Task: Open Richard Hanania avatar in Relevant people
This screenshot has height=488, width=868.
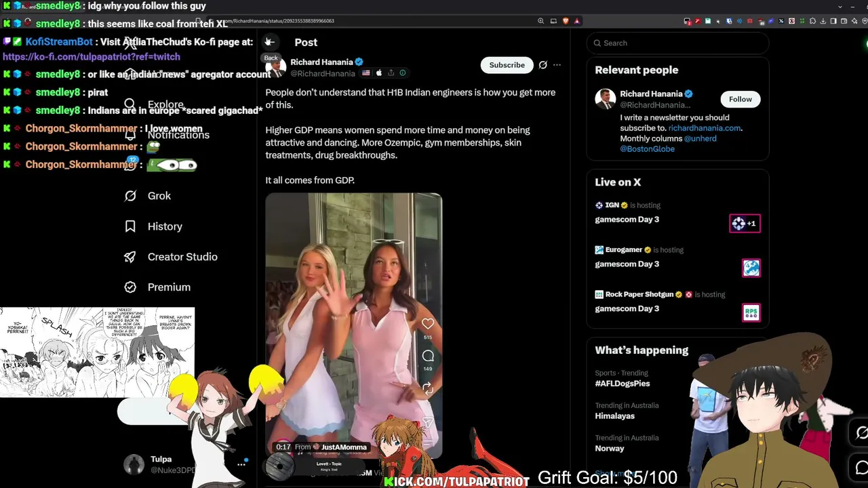Action: point(605,99)
